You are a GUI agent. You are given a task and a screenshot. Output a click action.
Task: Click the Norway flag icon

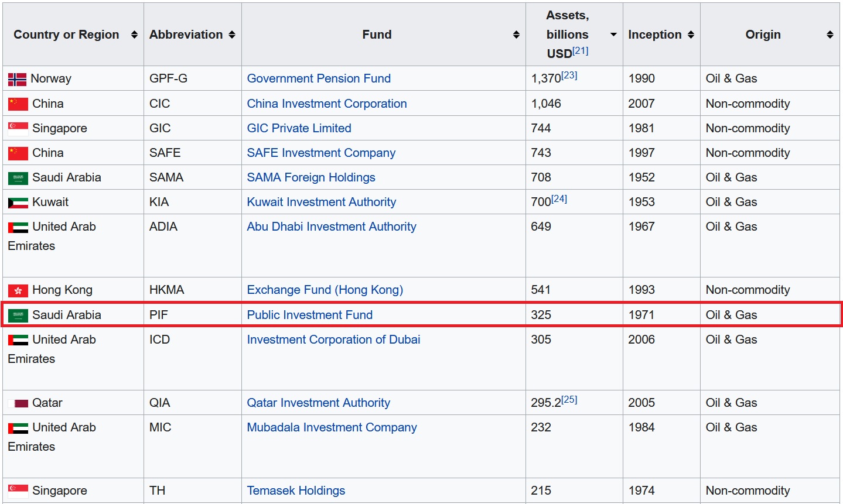tap(17, 79)
